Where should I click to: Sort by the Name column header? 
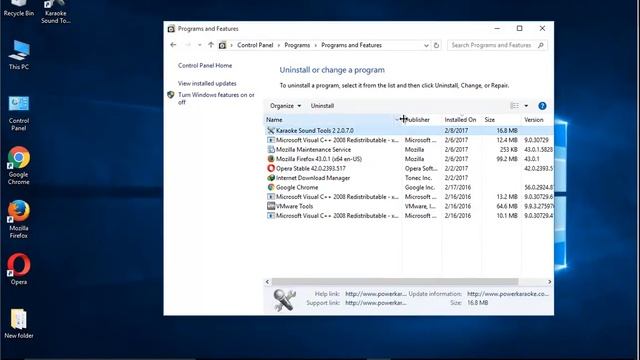tap(333, 120)
